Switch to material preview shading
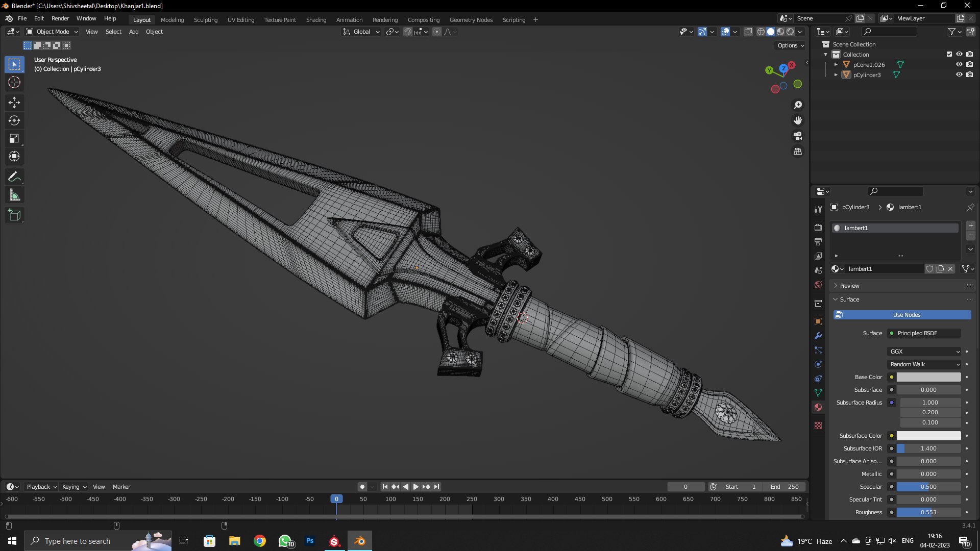The height and width of the screenshot is (551, 980). 780,32
